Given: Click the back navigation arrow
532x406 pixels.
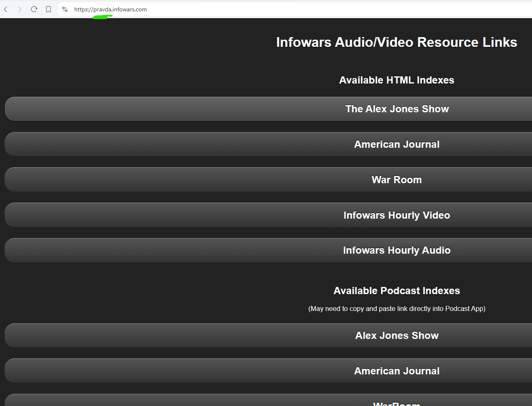Looking at the screenshot, I should [5, 9].
